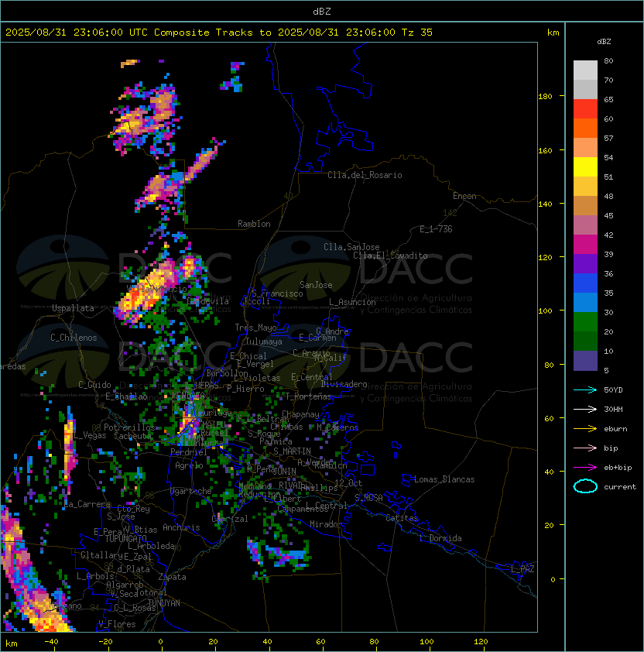This screenshot has height=652, width=644.
Task: Select the bright yellow swatch below 54 dBZ
Action: (x=585, y=167)
